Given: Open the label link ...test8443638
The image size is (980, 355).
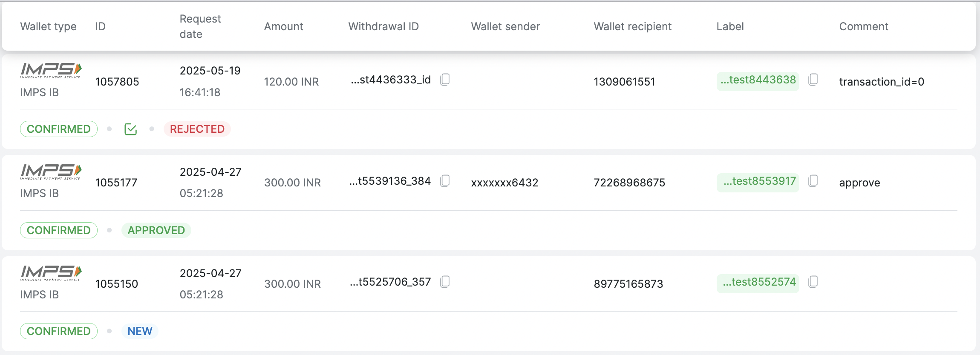Looking at the screenshot, I should 758,80.
